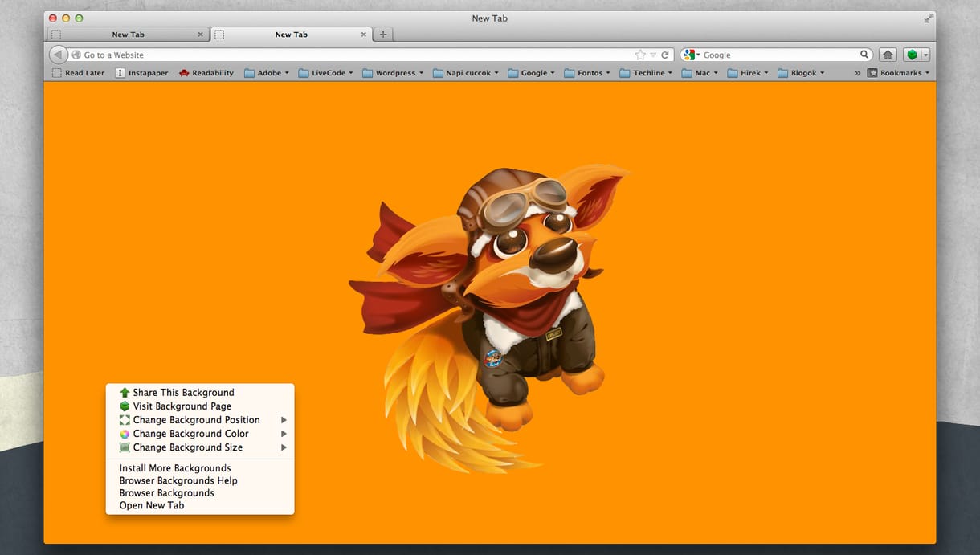The height and width of the screenshot is (555, 980).
Task: Select Install More Backgrounds
Action: [200, 468]
